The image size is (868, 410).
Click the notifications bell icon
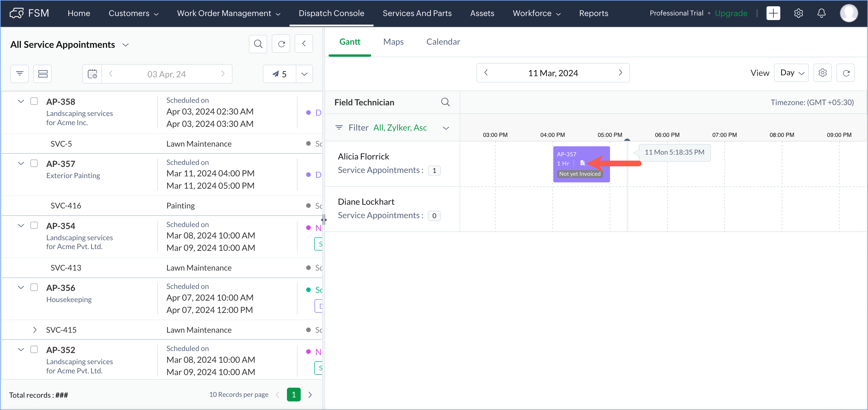[821, 13]
